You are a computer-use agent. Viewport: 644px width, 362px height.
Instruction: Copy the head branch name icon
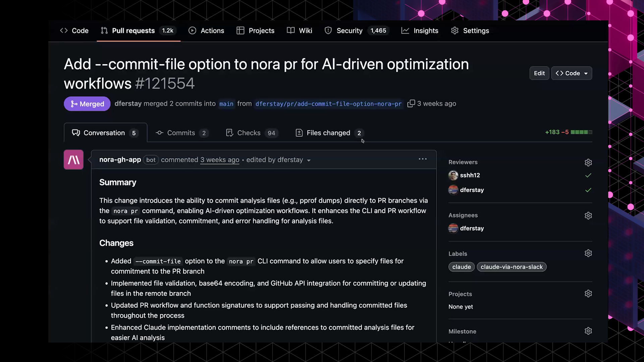411,104
